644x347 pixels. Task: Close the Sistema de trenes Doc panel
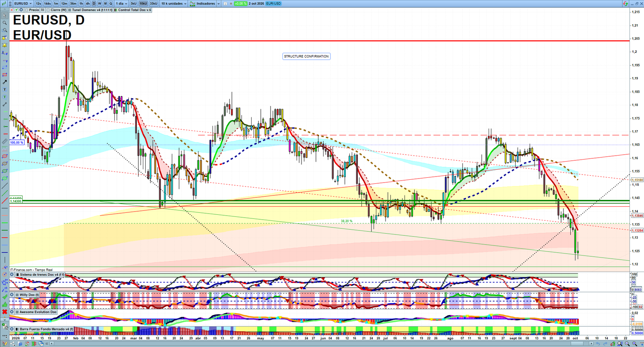12,275
